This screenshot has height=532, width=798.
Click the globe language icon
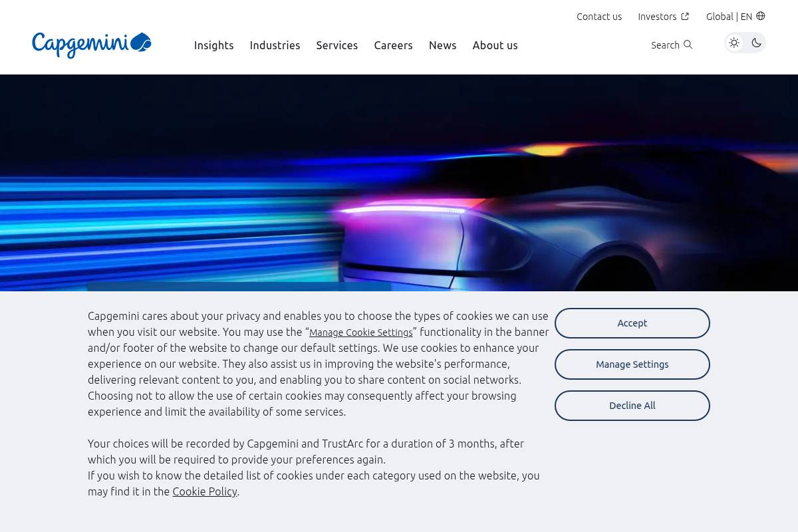tap(761, 16)
